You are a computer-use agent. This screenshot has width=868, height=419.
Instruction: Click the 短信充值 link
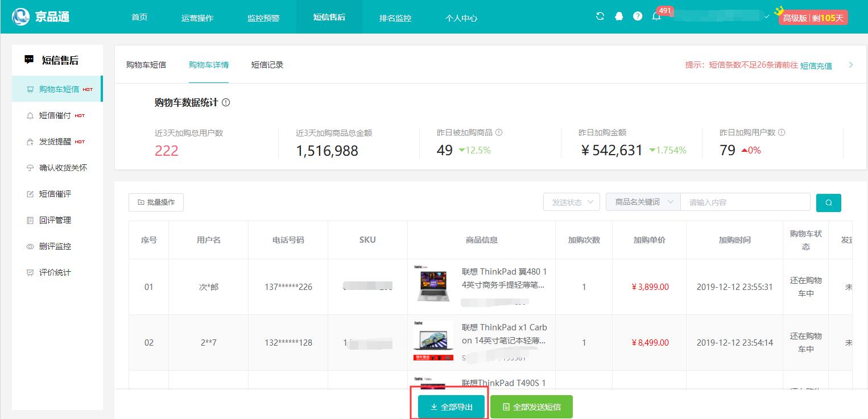[x=816, y=65]
